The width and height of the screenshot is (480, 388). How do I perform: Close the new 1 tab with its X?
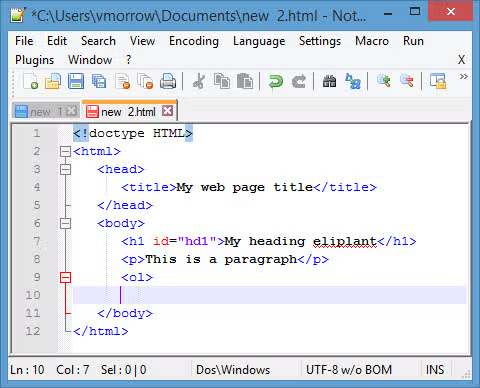[x=71, y=111]
